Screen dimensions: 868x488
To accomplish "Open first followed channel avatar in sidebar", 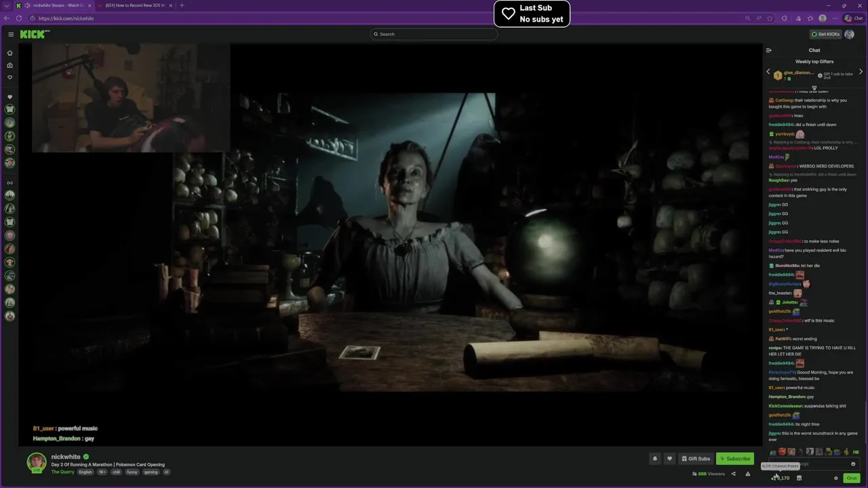I will tap(9, 109).
